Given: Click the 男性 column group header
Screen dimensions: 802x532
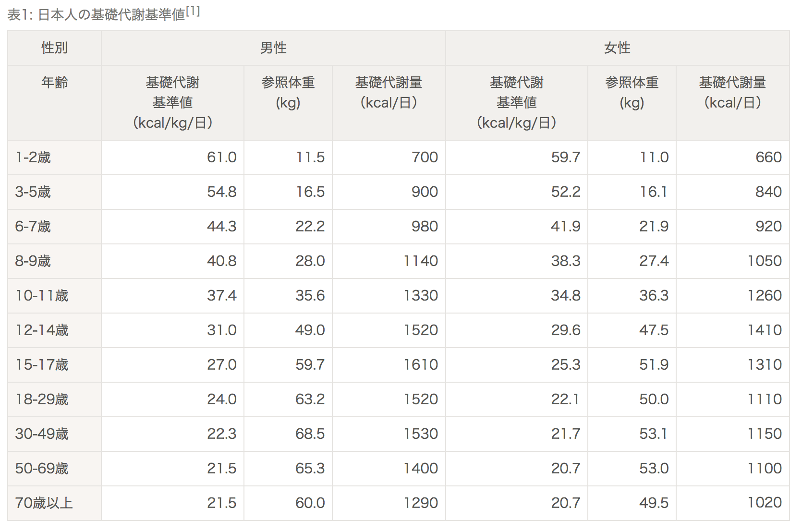Looking at the screenshot, I should [273, 48].
